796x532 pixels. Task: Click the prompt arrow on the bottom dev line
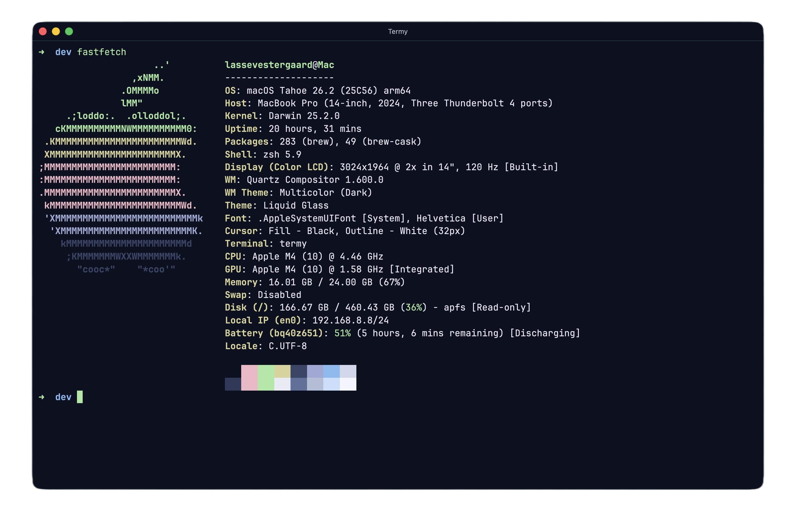[x=42, y=397]
